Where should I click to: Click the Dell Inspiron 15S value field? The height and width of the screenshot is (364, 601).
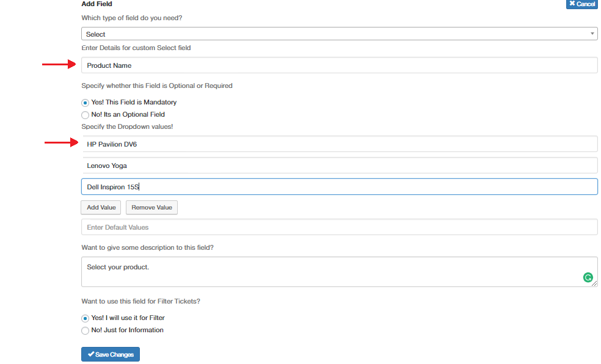tap(339, 187)
